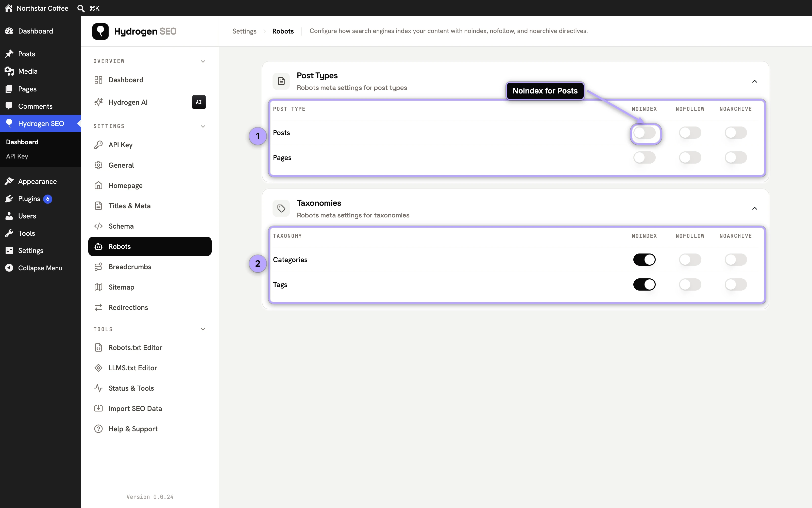Collapse the TOOLS sidebar section

203,329
